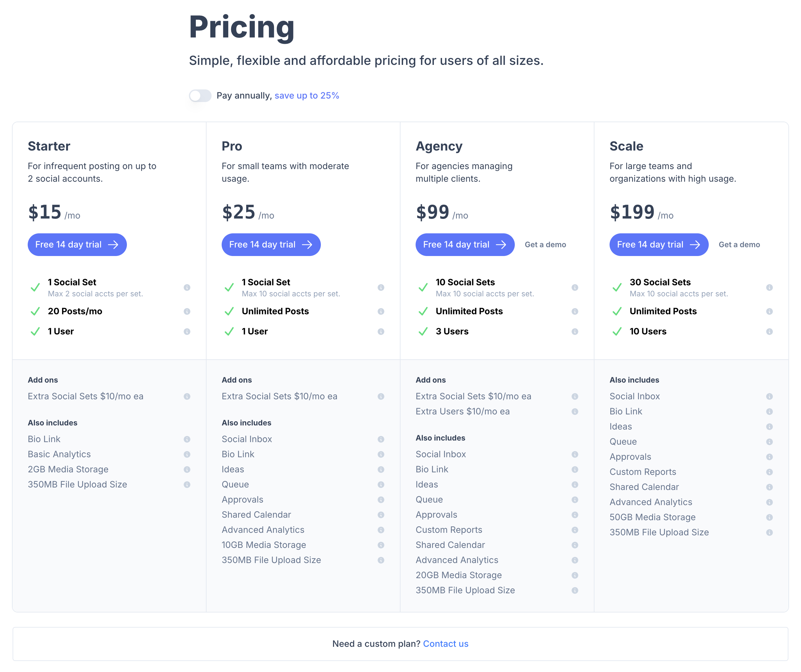Click the info icon beside Starter's 1 Social Set
This screenshot has width=801, height=672.
click(x=187, y=288)
